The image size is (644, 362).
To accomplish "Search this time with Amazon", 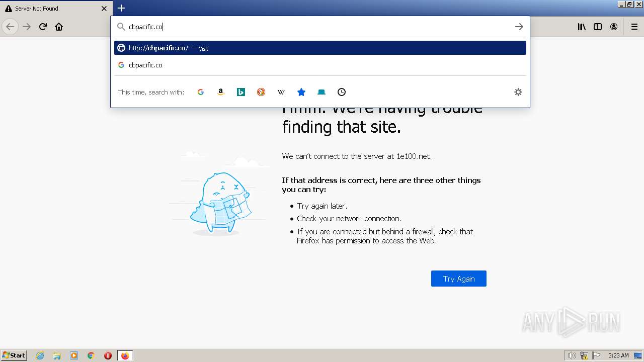I will pyautogui.click(x=221, y=92).
